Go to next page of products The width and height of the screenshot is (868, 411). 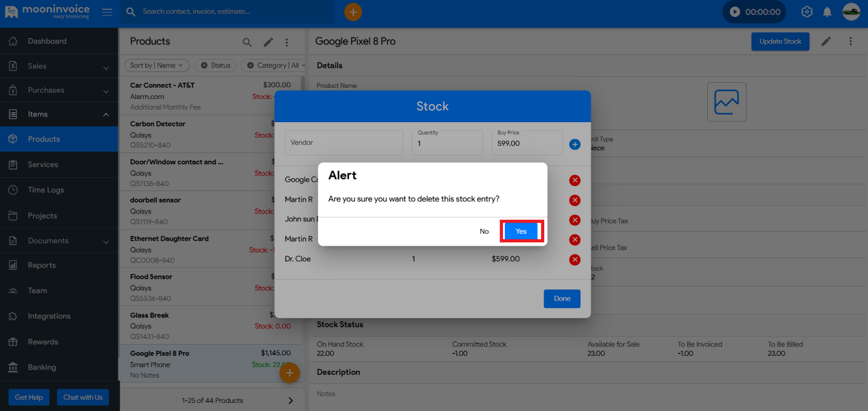[291, 400]
